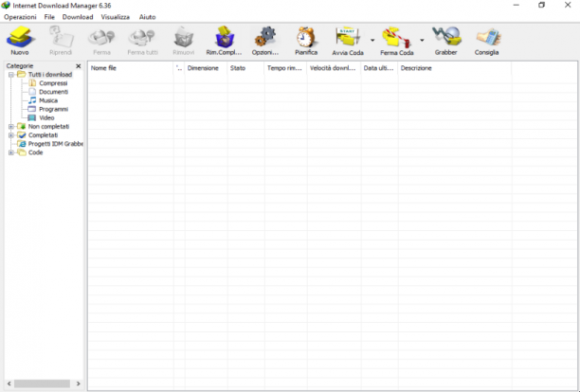The width and height of the screenshot is (580, 392).
Task: Select the Compressi category
Action: tap(53, 83)
